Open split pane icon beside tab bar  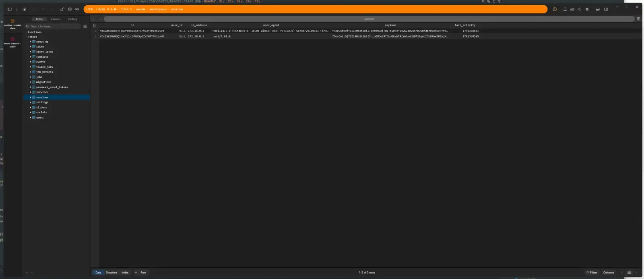point(638,19)
